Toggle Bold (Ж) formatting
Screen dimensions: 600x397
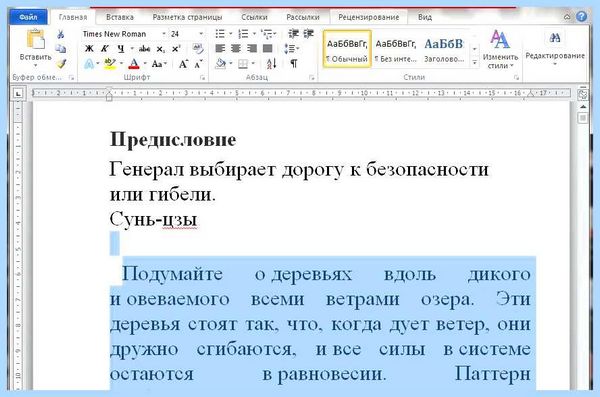(x=89, y=49)
